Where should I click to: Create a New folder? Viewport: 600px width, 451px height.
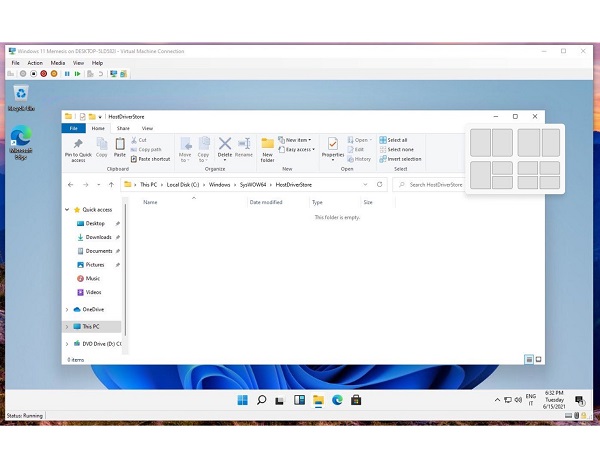pos(267,150)
